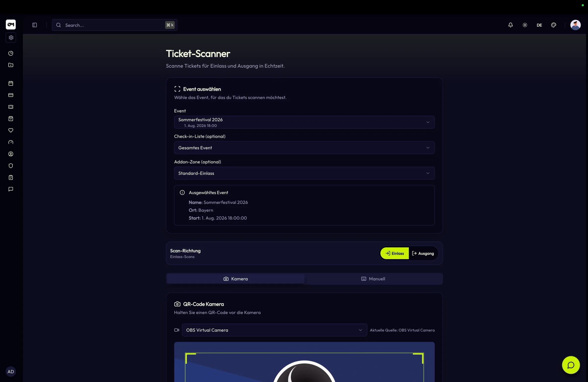Select Ausgang scan direction
The width and height of the screenshot is (588, 382).
423,253
